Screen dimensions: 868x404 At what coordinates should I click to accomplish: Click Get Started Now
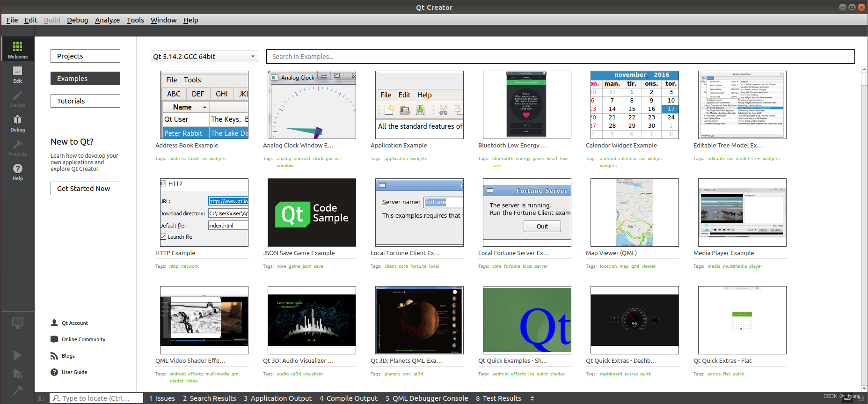(85, 188)
